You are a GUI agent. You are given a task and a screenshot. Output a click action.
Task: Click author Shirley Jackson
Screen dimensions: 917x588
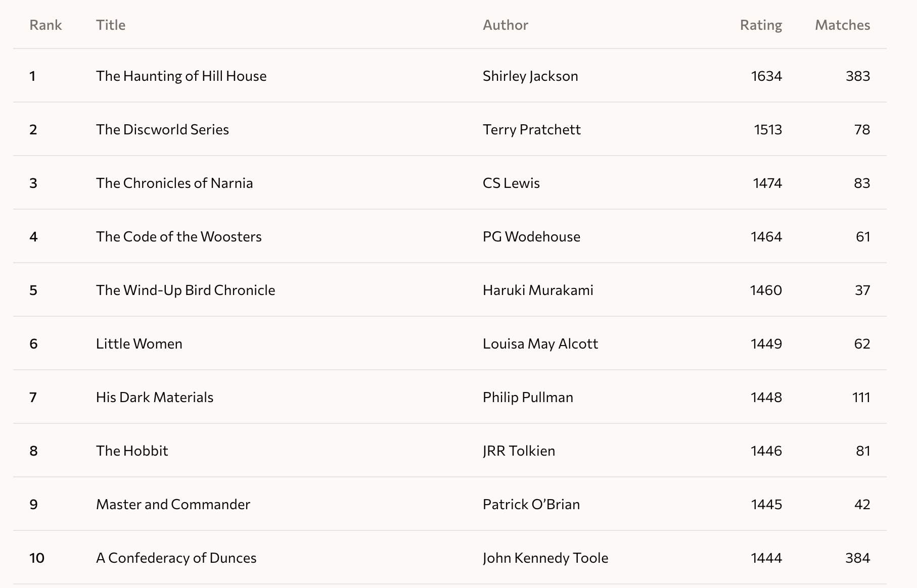click(x=530, y=76)
